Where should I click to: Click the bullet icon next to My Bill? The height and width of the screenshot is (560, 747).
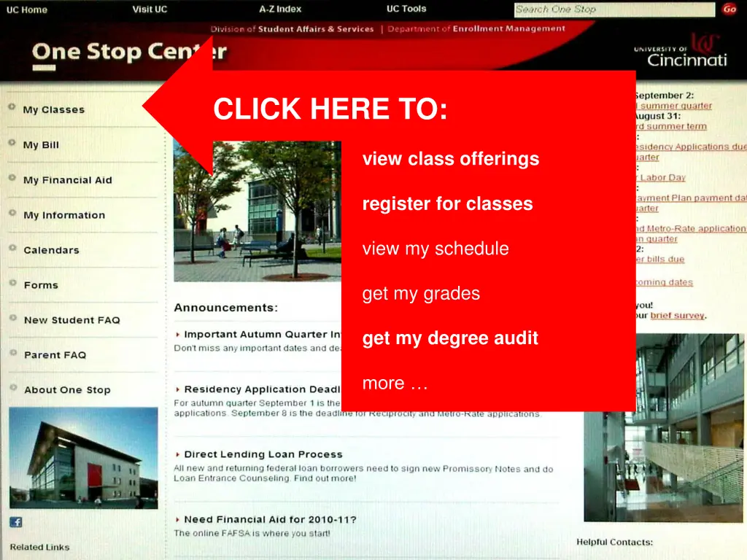(11, 141)
